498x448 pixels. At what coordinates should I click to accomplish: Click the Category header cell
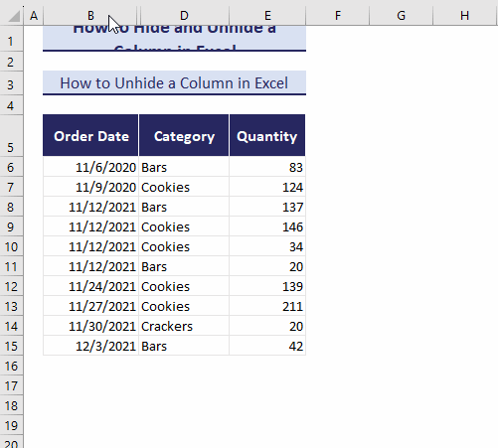(x=184, y=136)
